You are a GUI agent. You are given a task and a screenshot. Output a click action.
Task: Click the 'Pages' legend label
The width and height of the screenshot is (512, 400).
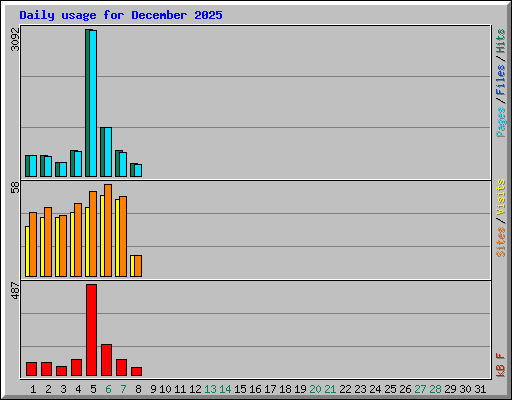tap(500, 122)
